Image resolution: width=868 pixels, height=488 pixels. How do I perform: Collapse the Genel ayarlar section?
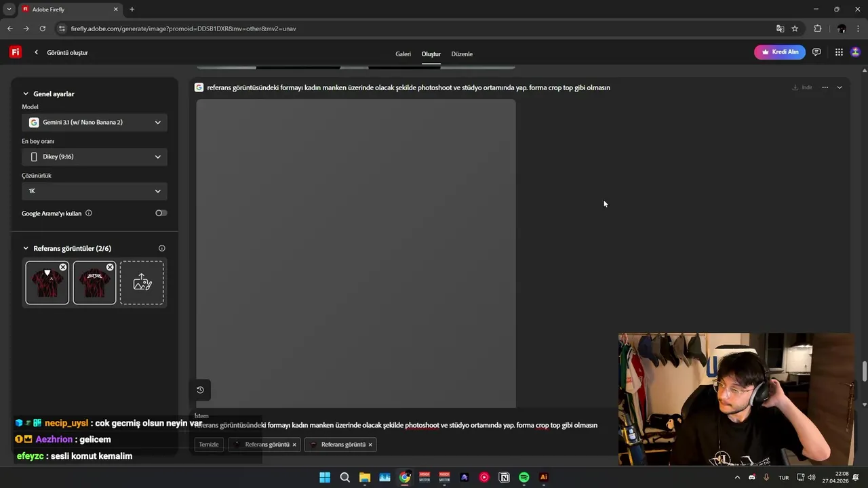click(x=26, y=94)
